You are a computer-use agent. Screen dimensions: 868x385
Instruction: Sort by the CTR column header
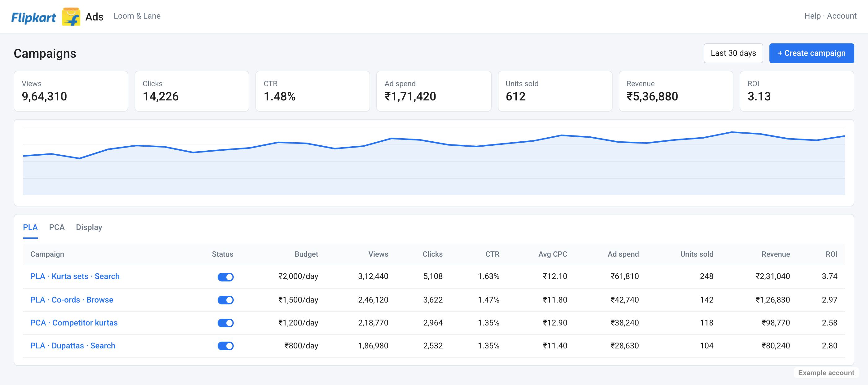coord(492,254)
